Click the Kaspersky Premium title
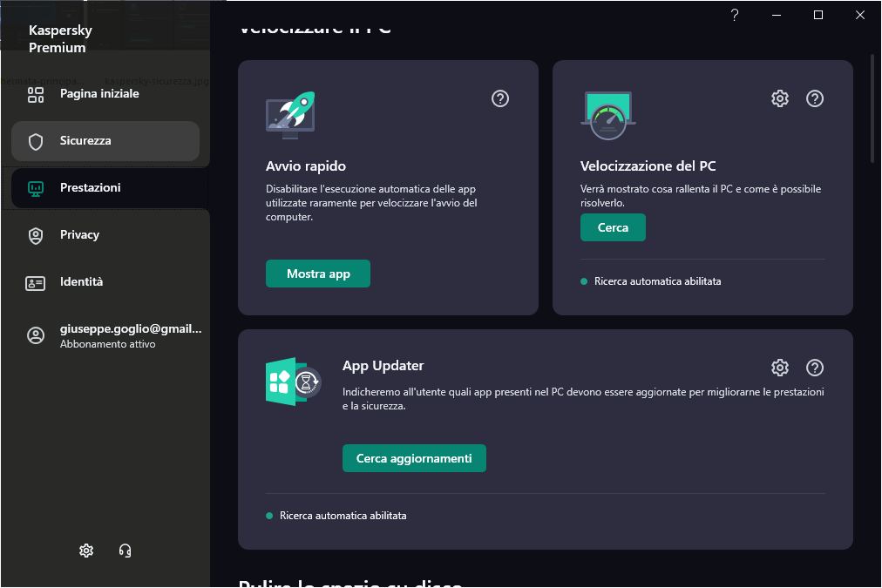The height and width of the screenshot is (588, 882). coord(60,39)
